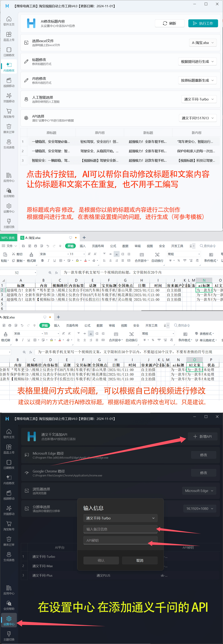Toggle italic formatting in lower WPS window
Image resolution: width=223 pixels, height=644 pixels.
[23, 340]
